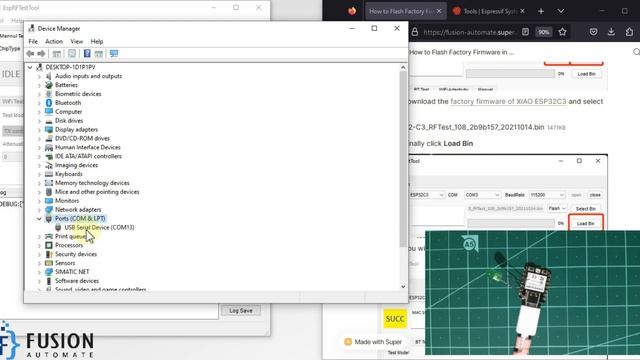Bookmark the page with the star icon
Viewport: 640px width, 360px height.
click(x=562, y=32)
